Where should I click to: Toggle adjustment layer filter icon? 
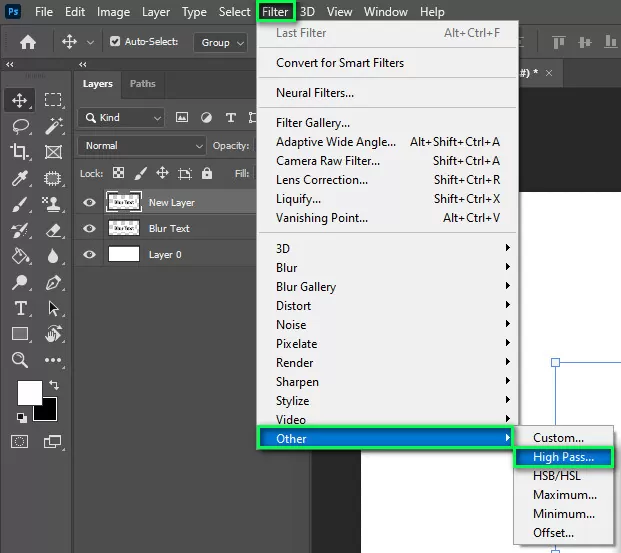click(x=206, y=118)
